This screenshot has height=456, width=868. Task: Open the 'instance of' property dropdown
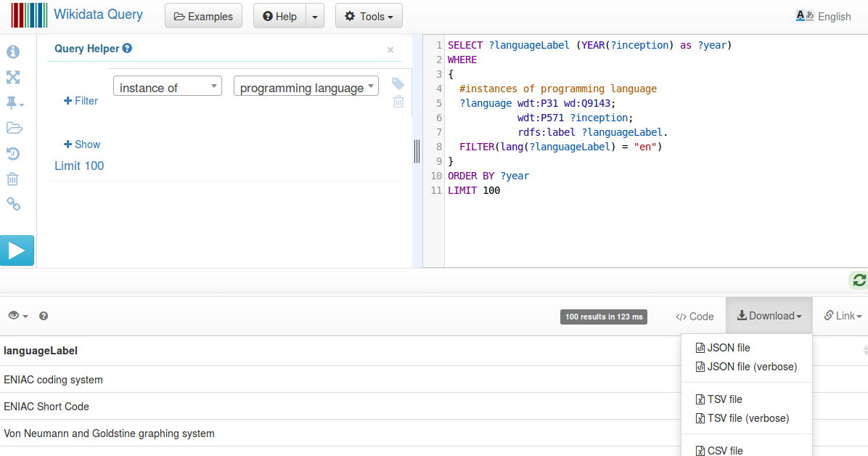(167, 86)
